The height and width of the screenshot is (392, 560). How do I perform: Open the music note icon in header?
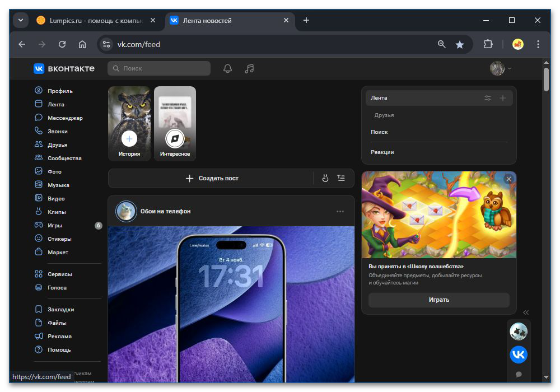point(249,68)
